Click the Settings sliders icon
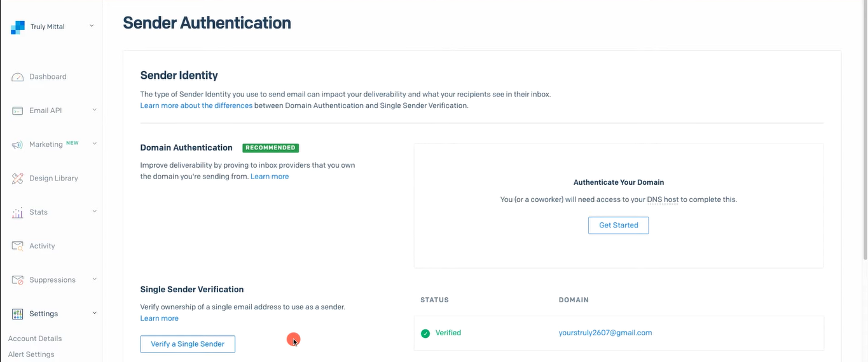 click(x=18, y=314)
